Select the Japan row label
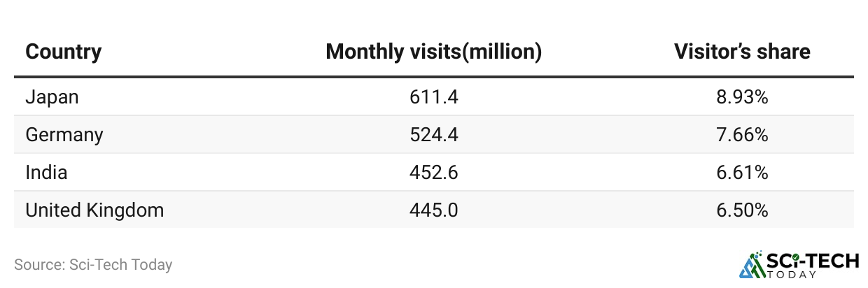This screenshot has height=288, width=868. 52,97
